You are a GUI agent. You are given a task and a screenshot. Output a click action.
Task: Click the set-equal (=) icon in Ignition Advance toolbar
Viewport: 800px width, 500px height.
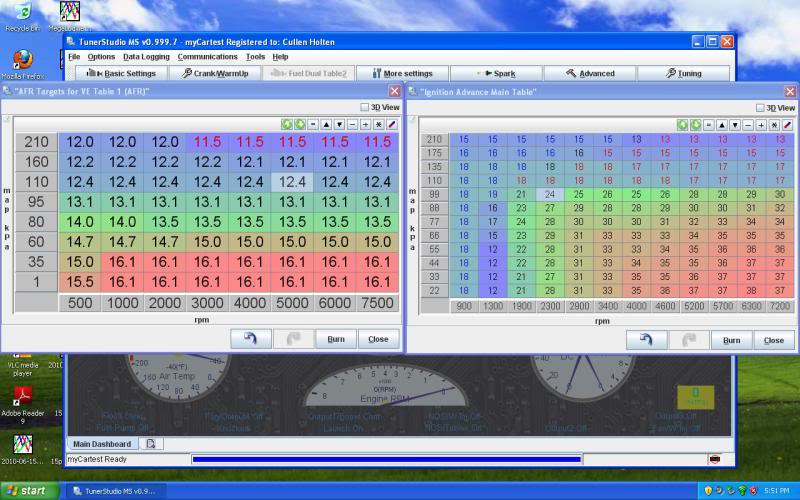[709, 125]
